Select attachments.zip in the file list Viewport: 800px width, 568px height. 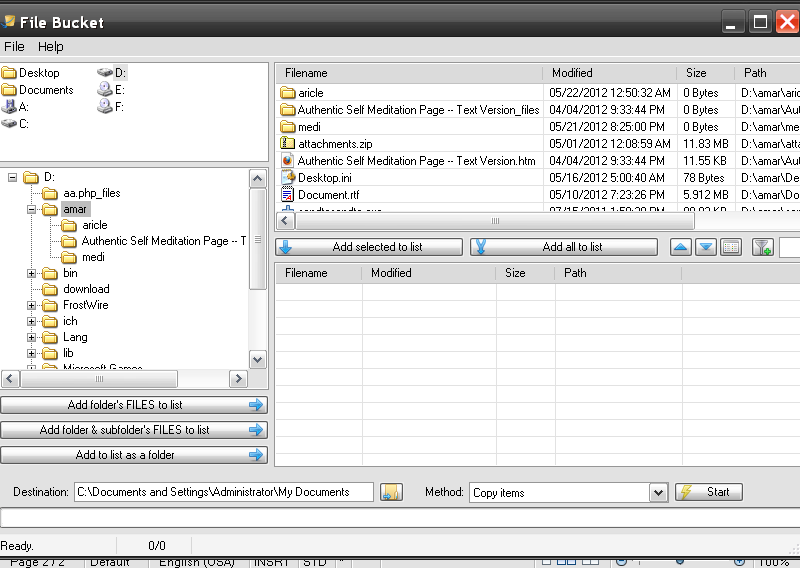(x=335, y=144)
